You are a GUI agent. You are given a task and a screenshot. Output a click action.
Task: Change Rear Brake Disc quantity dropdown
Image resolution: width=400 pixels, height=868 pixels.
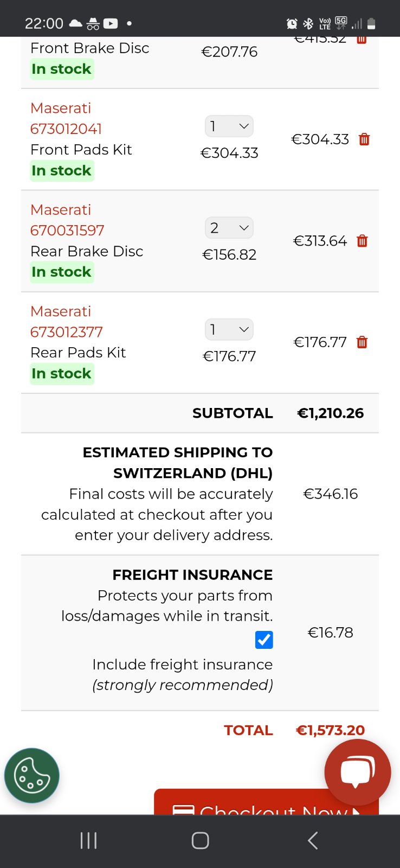229,228
